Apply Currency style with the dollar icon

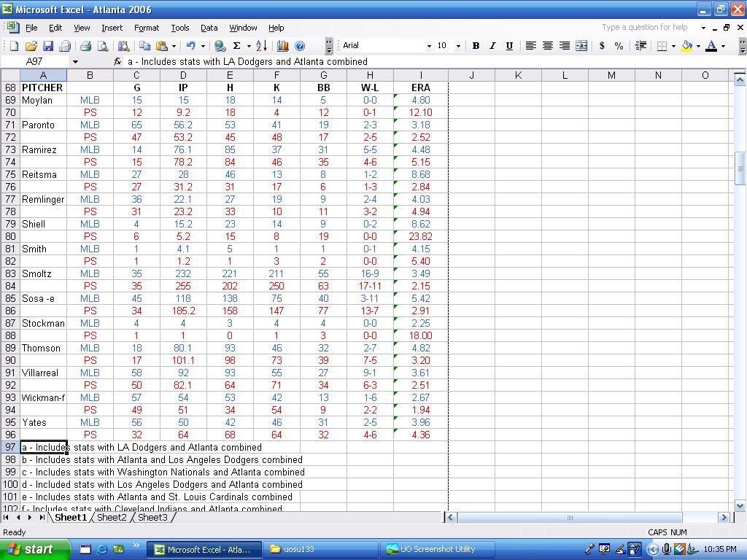click(x=602, y=46)
